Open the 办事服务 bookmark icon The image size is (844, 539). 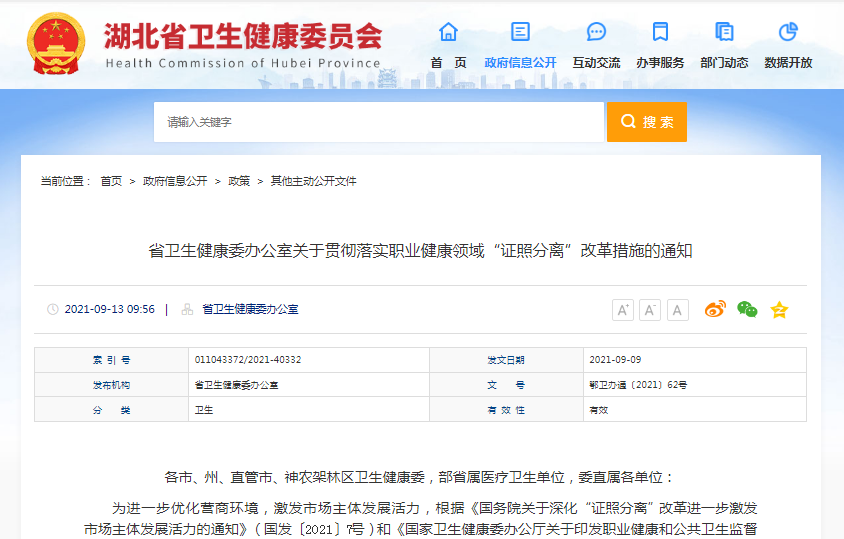pyautogui.click(x=660, y=32)
